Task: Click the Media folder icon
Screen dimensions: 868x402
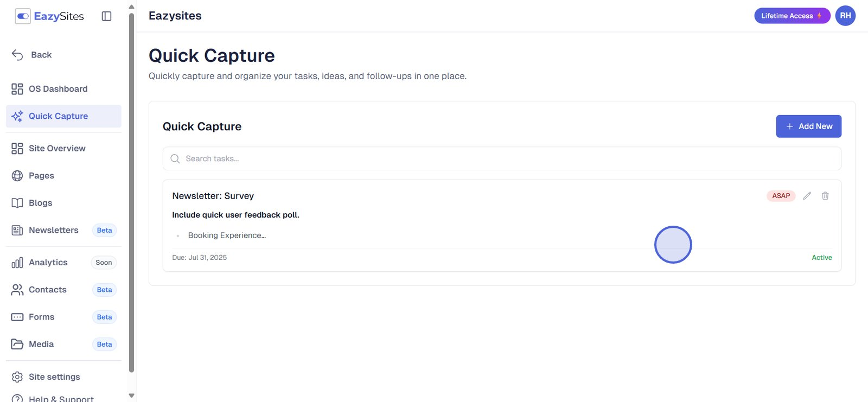Action: (x=17, y=344)
